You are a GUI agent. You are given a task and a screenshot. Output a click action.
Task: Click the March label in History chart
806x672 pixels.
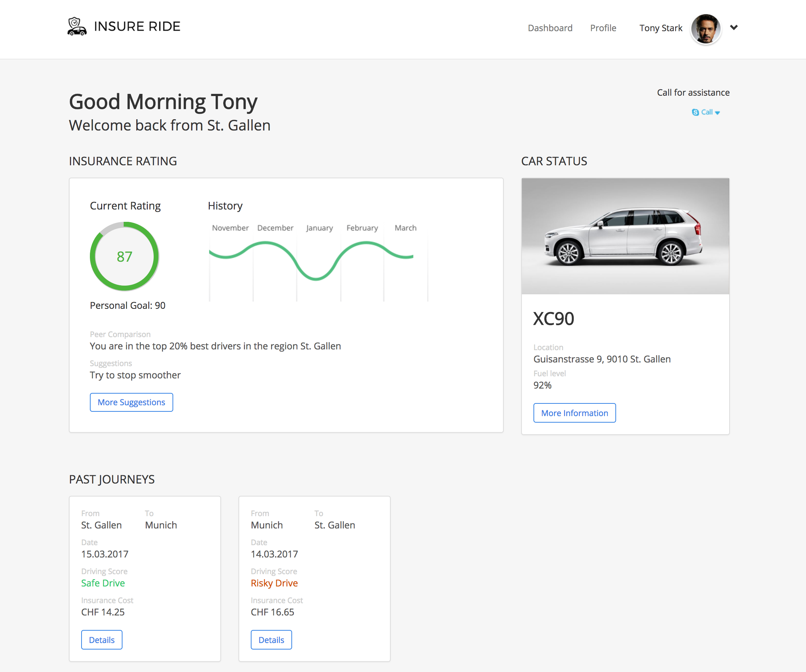coord(405,228)
